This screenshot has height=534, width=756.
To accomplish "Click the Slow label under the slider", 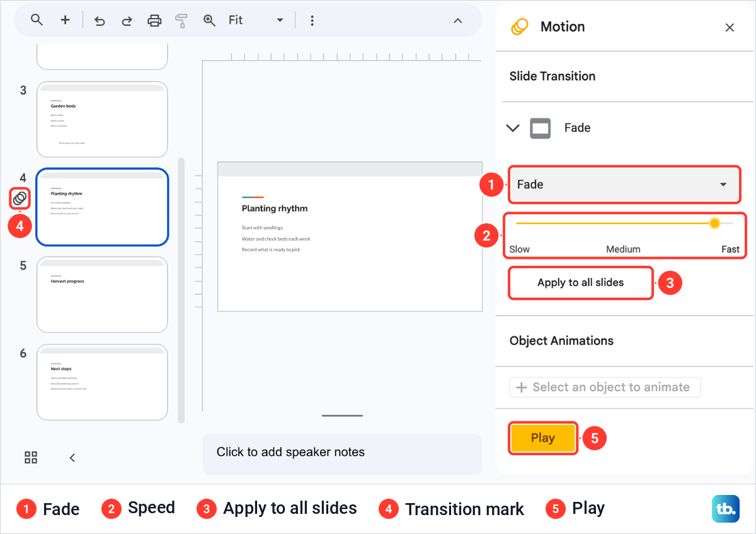I will tap(520, 249).
